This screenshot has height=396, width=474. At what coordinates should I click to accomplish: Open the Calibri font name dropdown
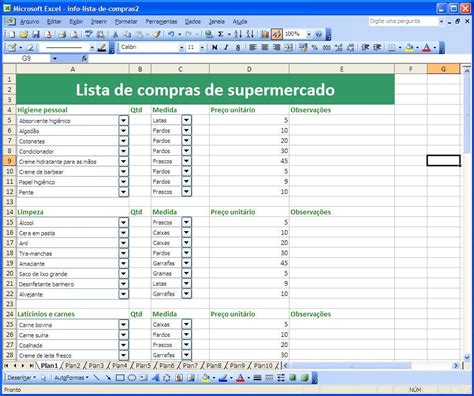[182, 48]
